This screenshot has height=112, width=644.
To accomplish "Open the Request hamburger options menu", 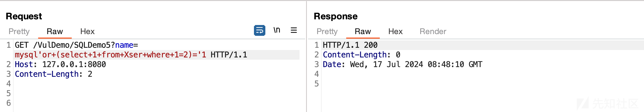I will (294, 30).
